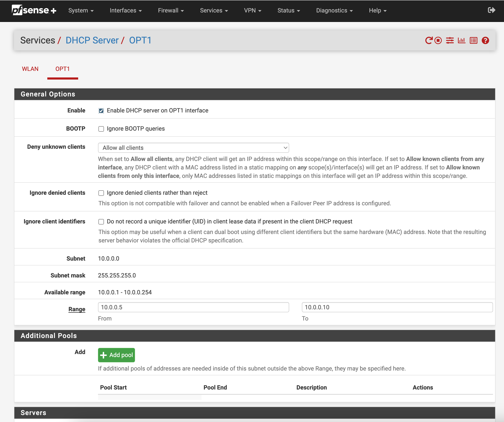Open related settings sliders icon
Image resolution: width=504 pixels, height=422 pixels.
click(x=450, y=40)
